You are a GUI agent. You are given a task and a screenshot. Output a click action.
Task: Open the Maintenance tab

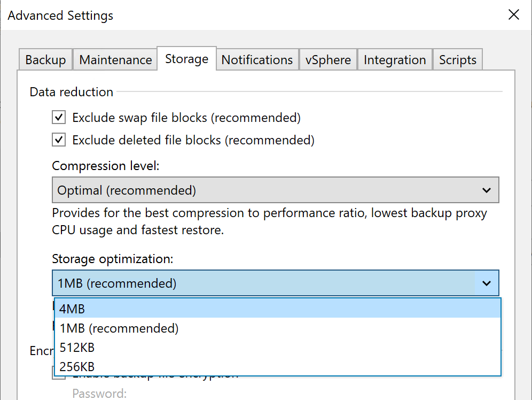click(115, 60)
